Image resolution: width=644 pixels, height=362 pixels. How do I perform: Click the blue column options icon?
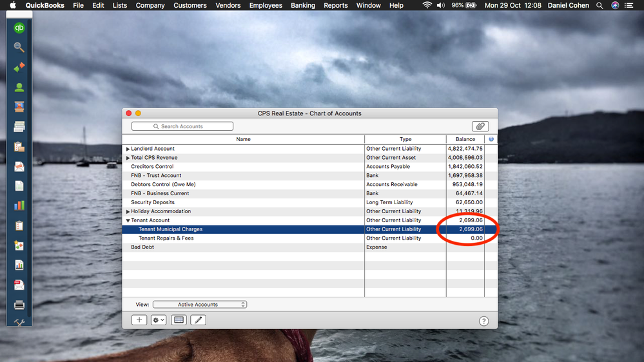coord(491,139)
